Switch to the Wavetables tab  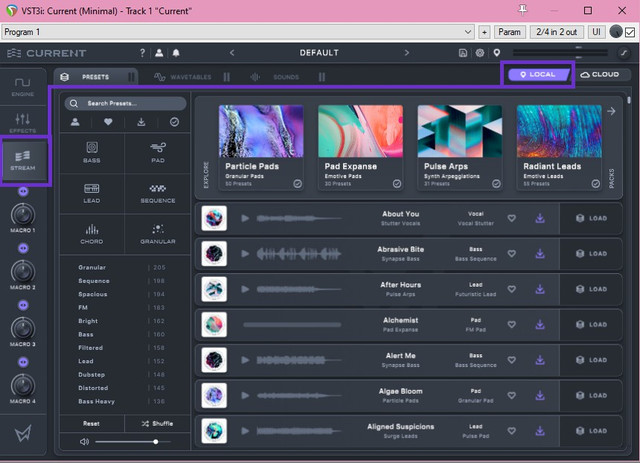[x=191, y=77]
